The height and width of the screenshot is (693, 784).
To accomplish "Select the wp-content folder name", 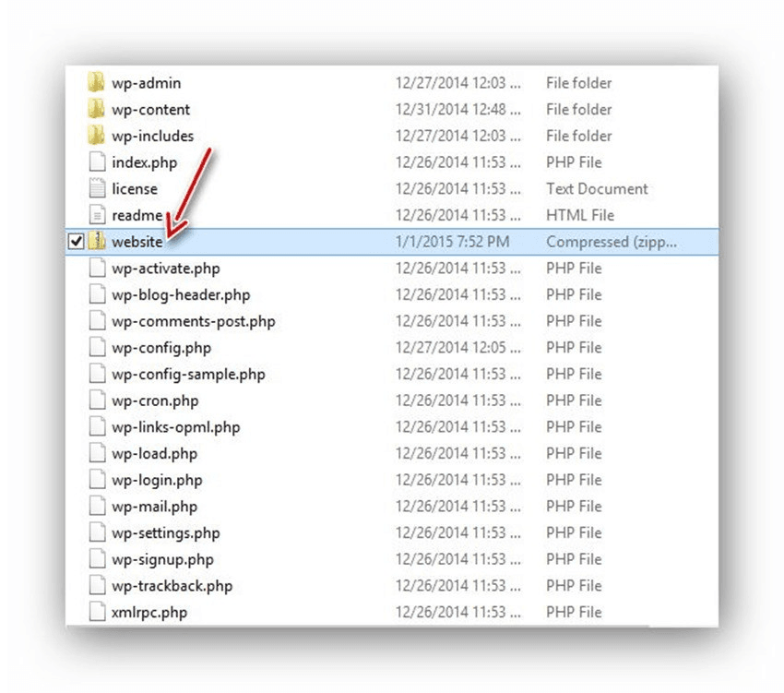I will click(150, 110).
